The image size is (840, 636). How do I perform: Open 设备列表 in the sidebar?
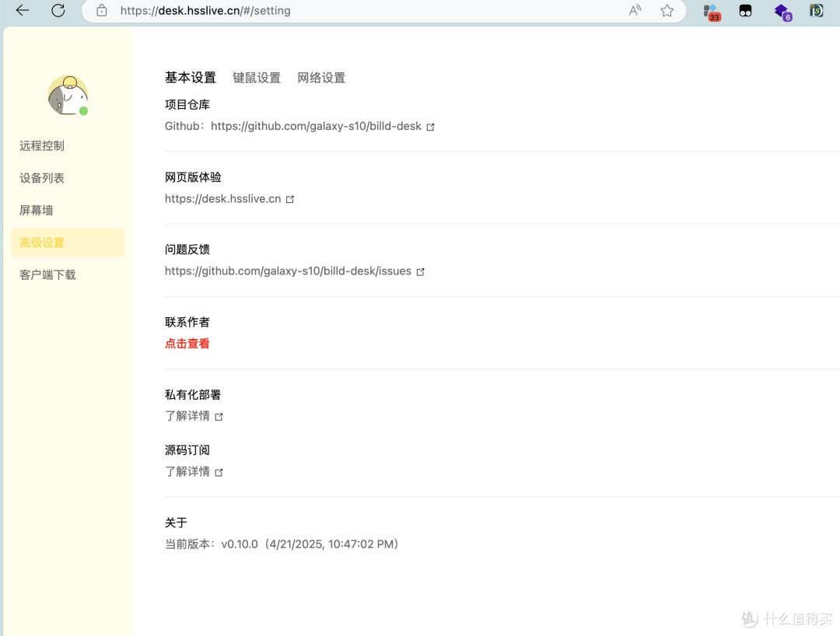pyautogui.click(x=42, y=178)
